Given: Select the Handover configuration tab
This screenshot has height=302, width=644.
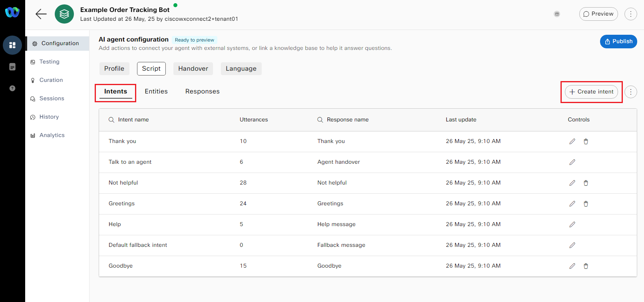Looking at the screenshot, I should 193,69.
